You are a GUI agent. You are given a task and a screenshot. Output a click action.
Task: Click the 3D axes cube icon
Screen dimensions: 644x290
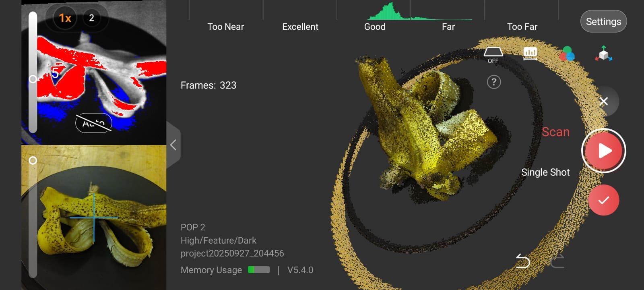pyautogui.click(x=603, y=54)
